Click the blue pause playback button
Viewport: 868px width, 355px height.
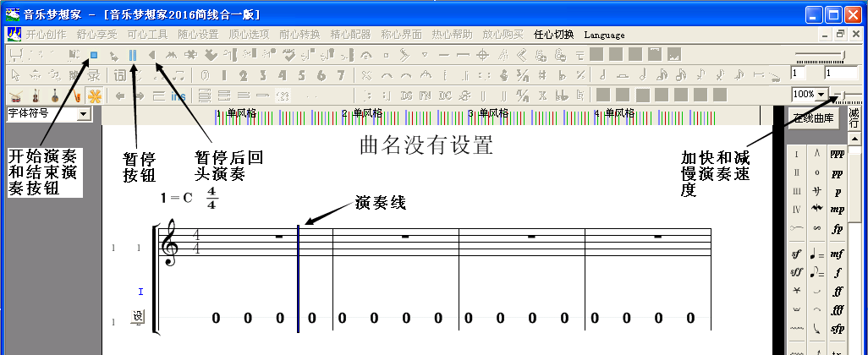pos(133,55)
